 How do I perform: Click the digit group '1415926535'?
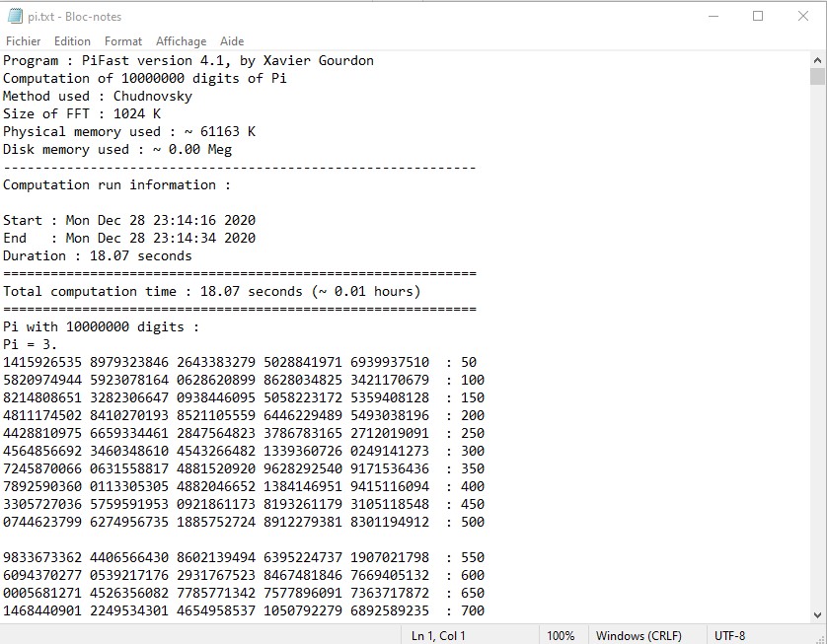42,363
